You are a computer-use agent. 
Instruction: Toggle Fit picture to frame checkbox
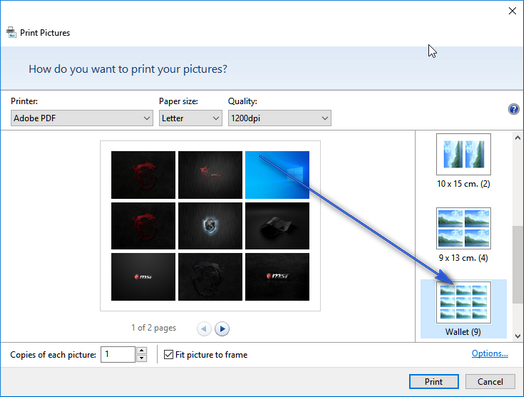point(168,354)
